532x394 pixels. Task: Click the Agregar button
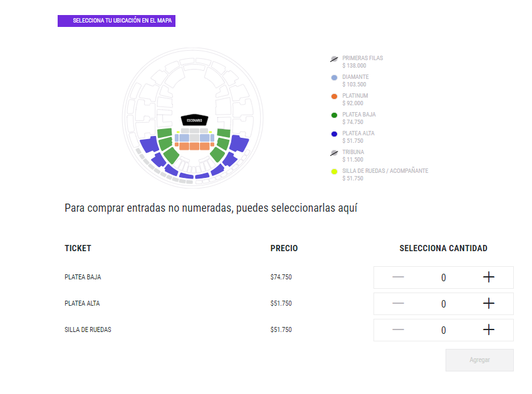pyautogui.click(x=479, y=360)
